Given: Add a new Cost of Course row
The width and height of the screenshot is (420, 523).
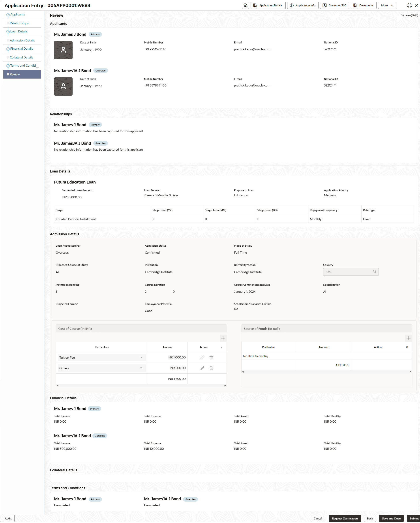Looking at the screenshot, I should pos(223,338).
